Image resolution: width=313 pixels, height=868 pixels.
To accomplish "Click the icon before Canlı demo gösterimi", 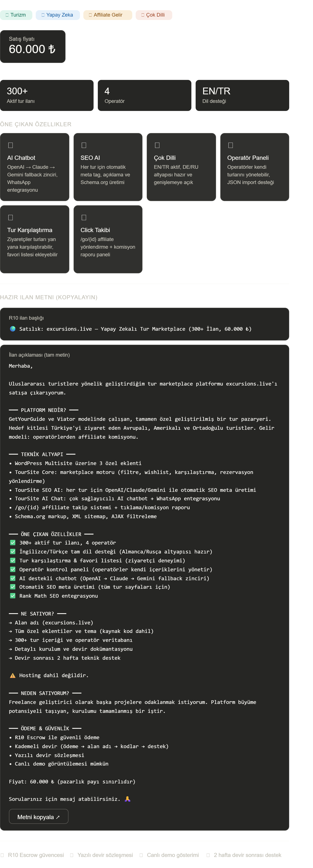I will 141,855.
